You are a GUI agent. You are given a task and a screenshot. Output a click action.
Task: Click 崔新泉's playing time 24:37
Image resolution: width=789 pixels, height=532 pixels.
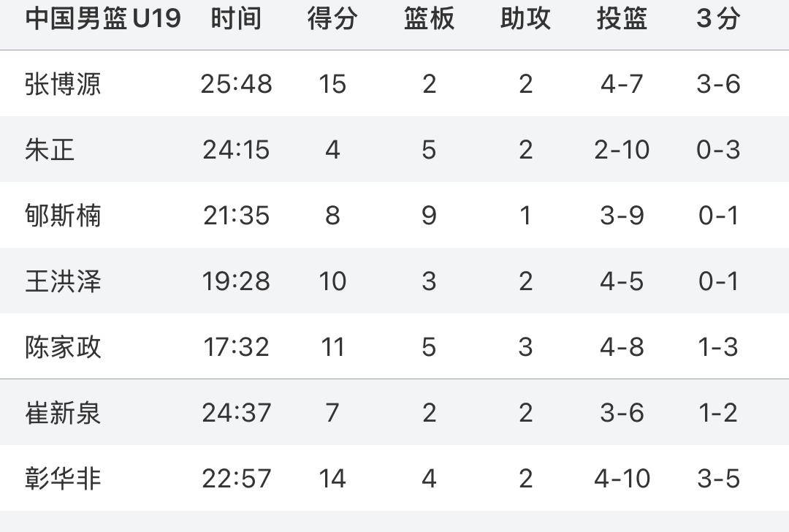tap(236, 413)
